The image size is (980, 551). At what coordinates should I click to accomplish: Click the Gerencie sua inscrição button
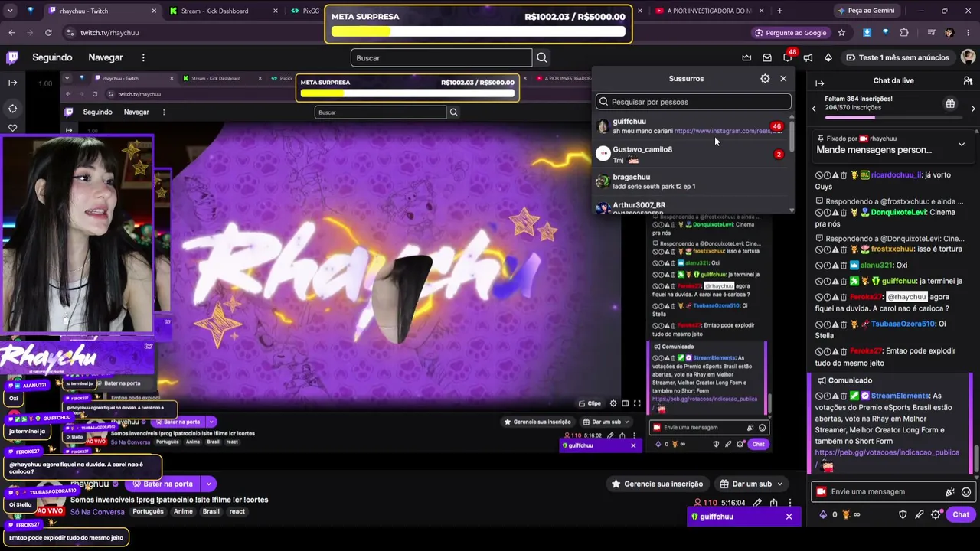[656, 484]
